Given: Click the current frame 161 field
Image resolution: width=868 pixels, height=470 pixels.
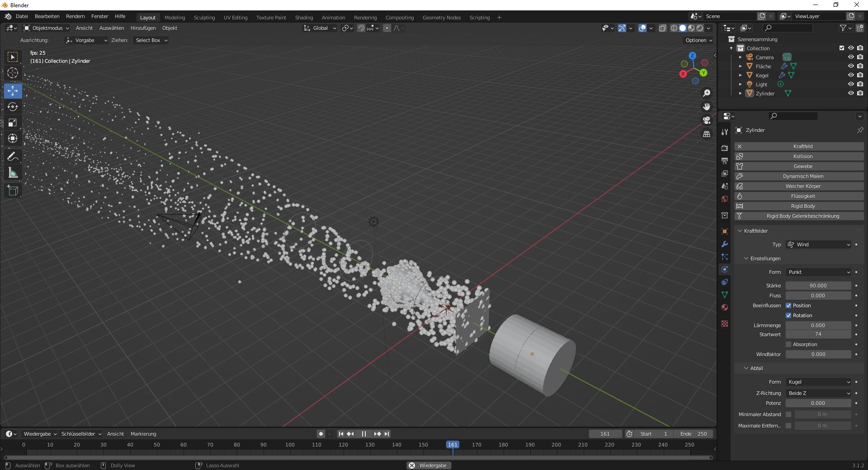Looking at the screenshot, I should [x=605, y=434].
